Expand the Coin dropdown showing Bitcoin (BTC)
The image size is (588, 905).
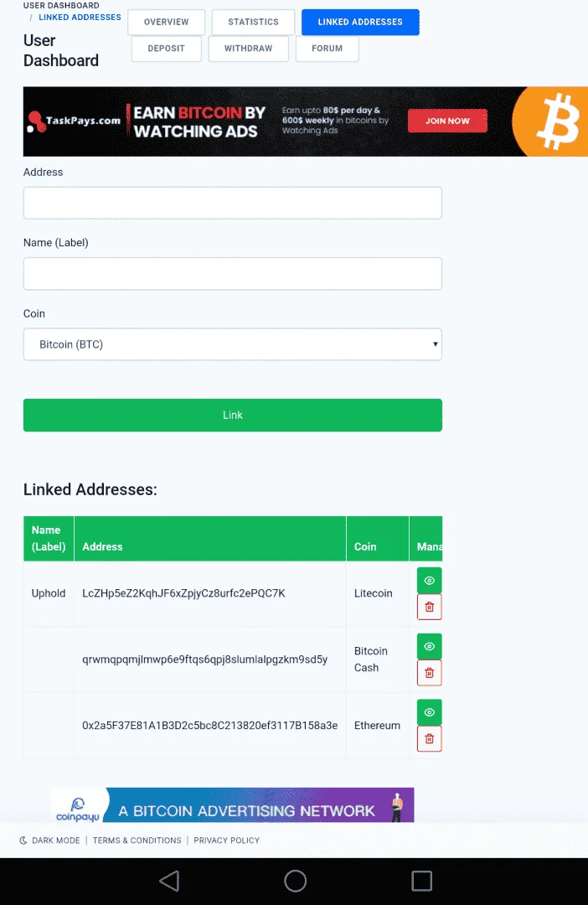(233, 344)
